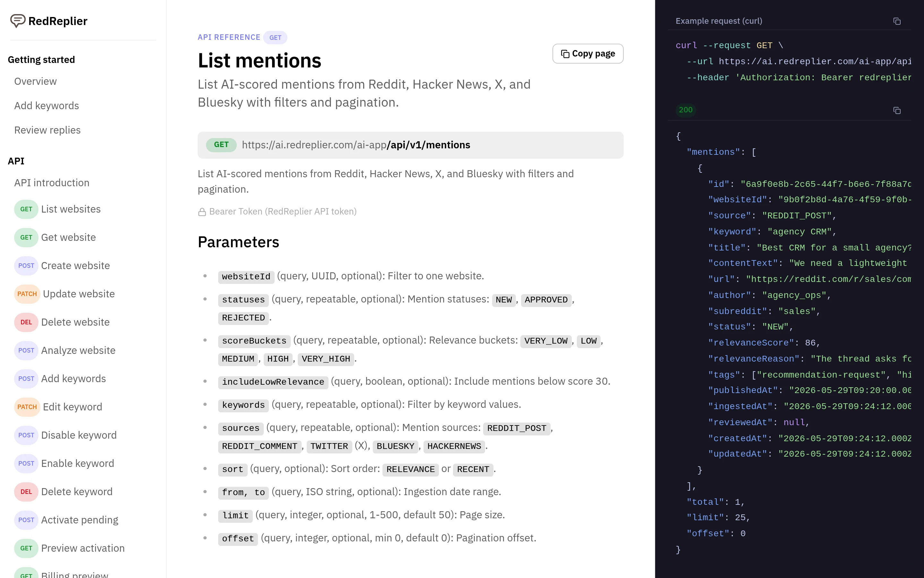Go to the List websites endpoint
The height and width of the screenshot is (578, 924).
point(71,209)
